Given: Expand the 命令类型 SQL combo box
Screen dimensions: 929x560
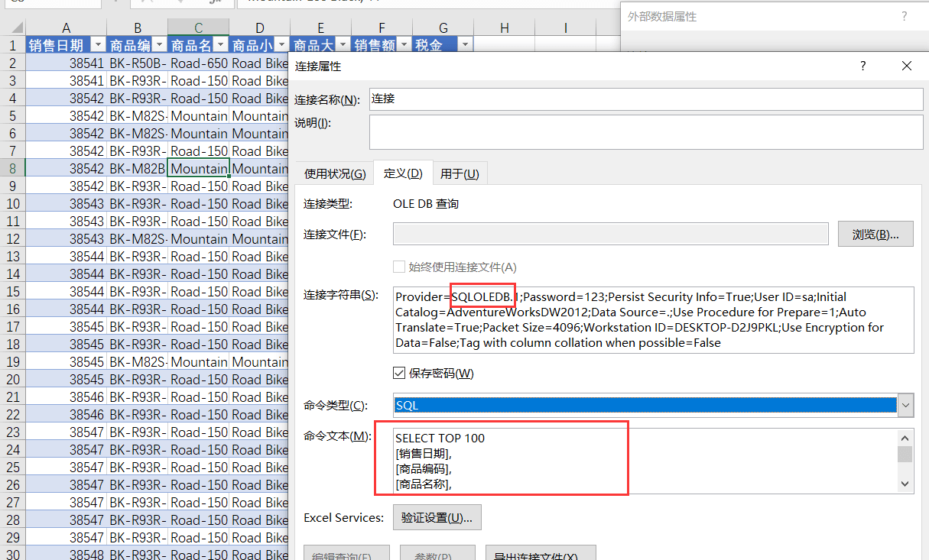Looking at the screenshot, I should (x=906, y=405).
